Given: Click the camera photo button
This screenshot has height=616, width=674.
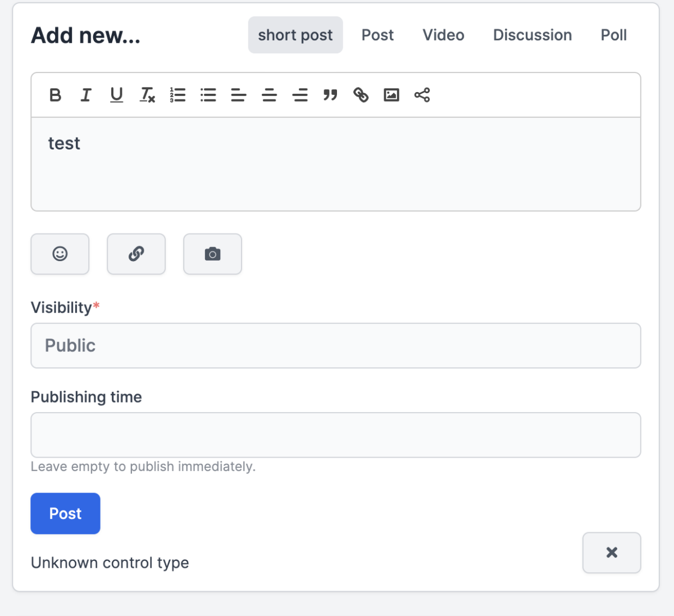Looking at the screenshot, I should [212, 254].
